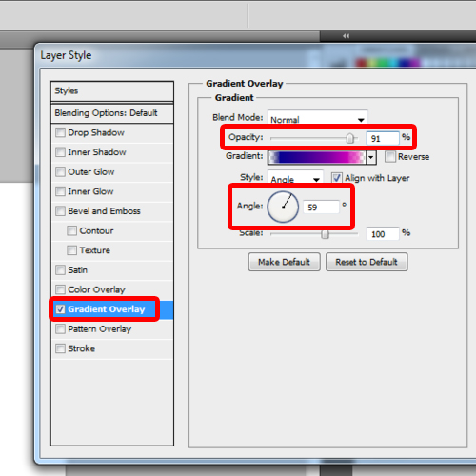Open the Styles section
476x476 pixels.
[112, 91]
